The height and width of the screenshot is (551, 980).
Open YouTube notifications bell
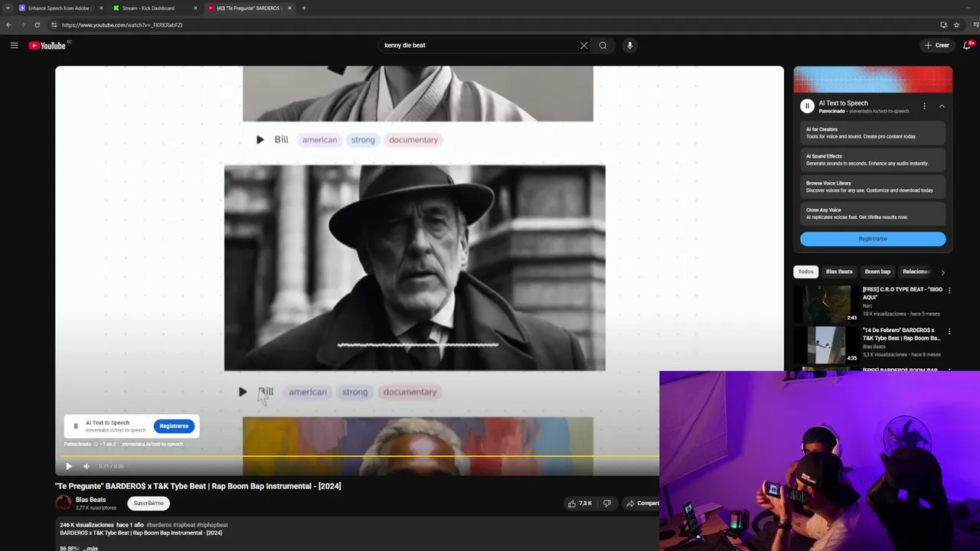click(966, 45)
